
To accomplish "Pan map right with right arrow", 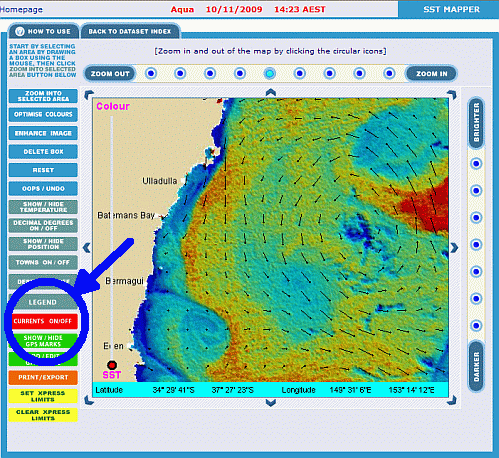I will click(x=454, y=248).
